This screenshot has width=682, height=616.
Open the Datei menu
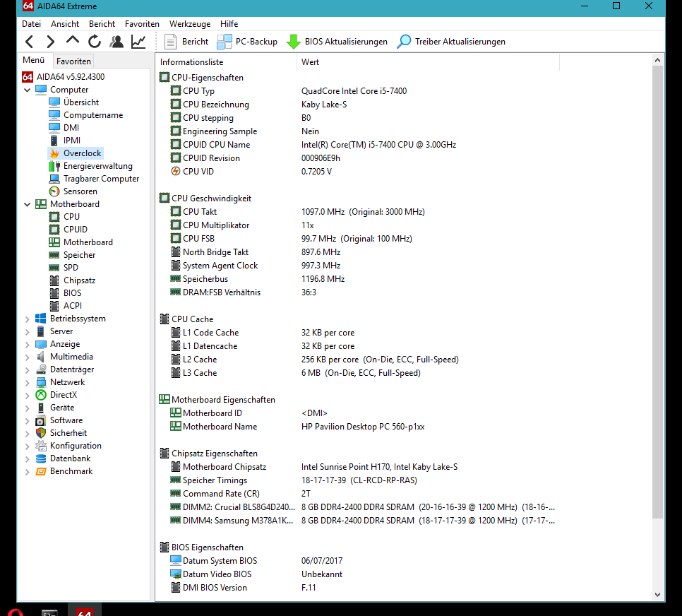point(31,24)
